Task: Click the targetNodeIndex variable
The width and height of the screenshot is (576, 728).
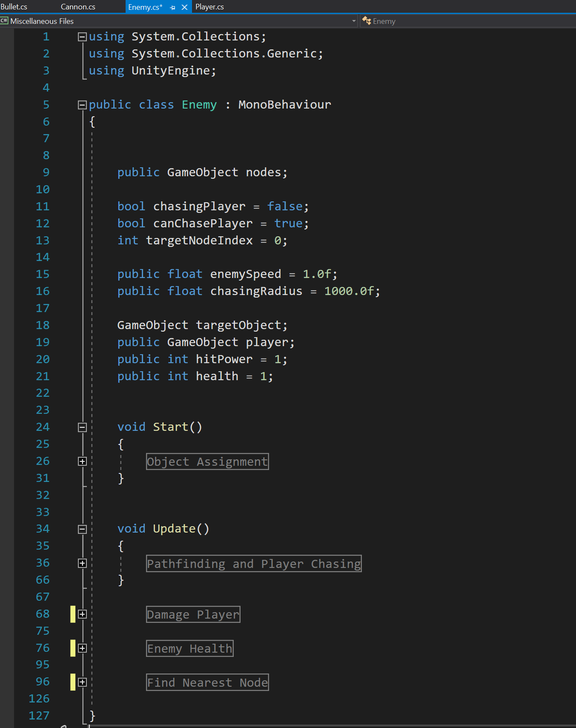Action: [x=199, y=241]
